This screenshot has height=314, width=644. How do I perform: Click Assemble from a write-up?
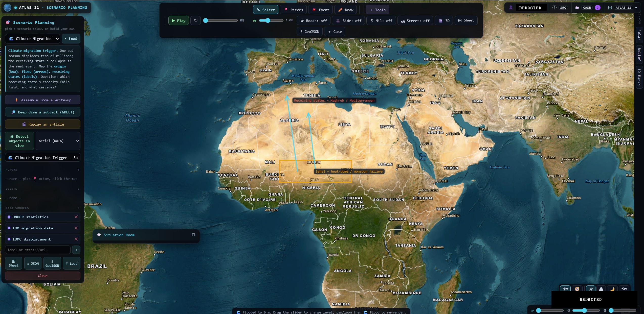43,100
